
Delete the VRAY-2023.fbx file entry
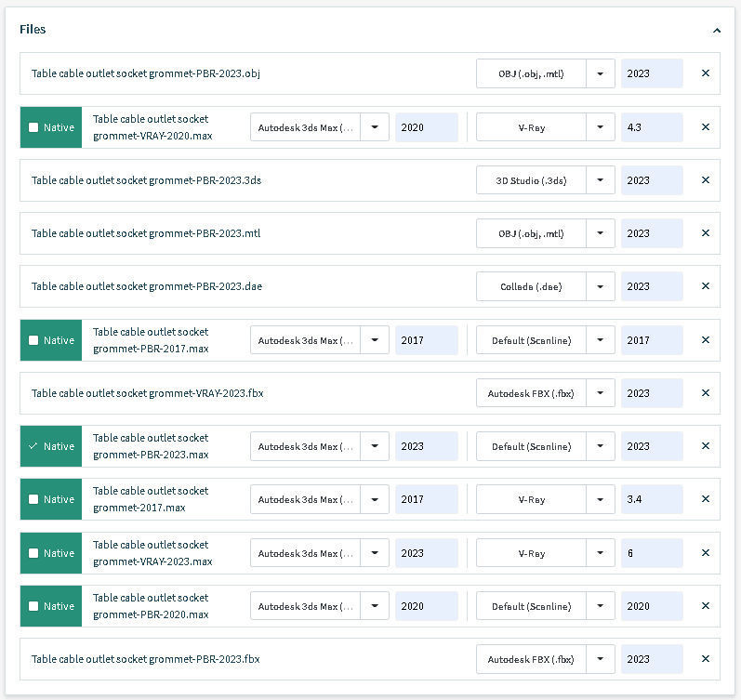coord(705,393)
